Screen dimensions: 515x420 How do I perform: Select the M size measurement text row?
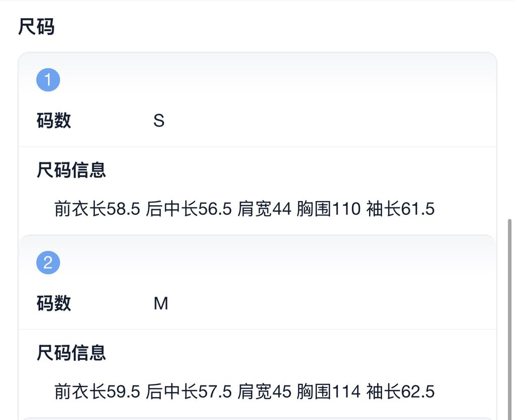tap(244, 391)
